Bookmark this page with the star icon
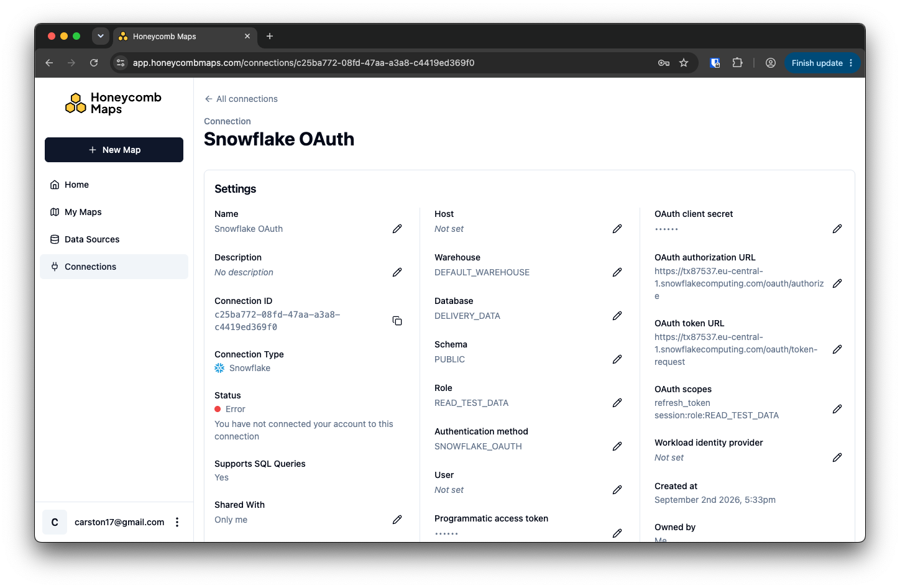Image resolution: width=900 pixels, height=588 pixels. point(684,63)
